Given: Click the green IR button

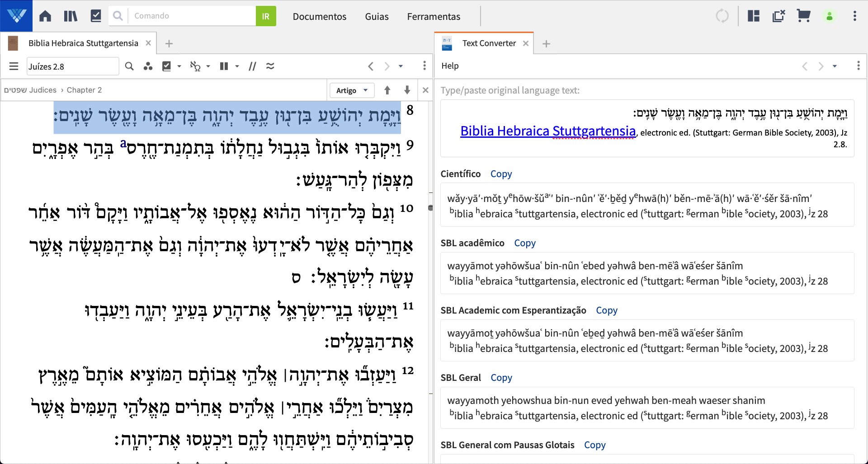Looking at the screenshot, I should [266, 16].
